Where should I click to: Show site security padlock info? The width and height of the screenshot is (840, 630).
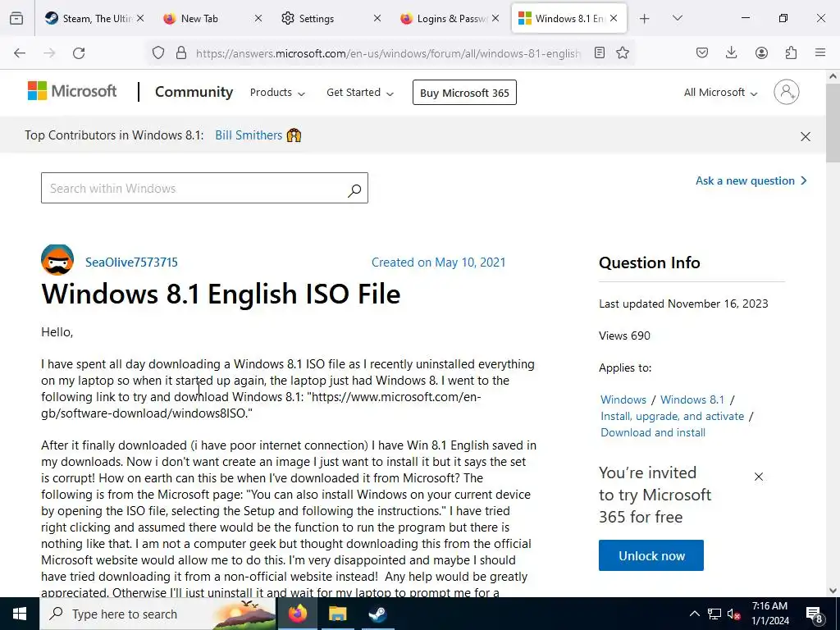(181, 52)
